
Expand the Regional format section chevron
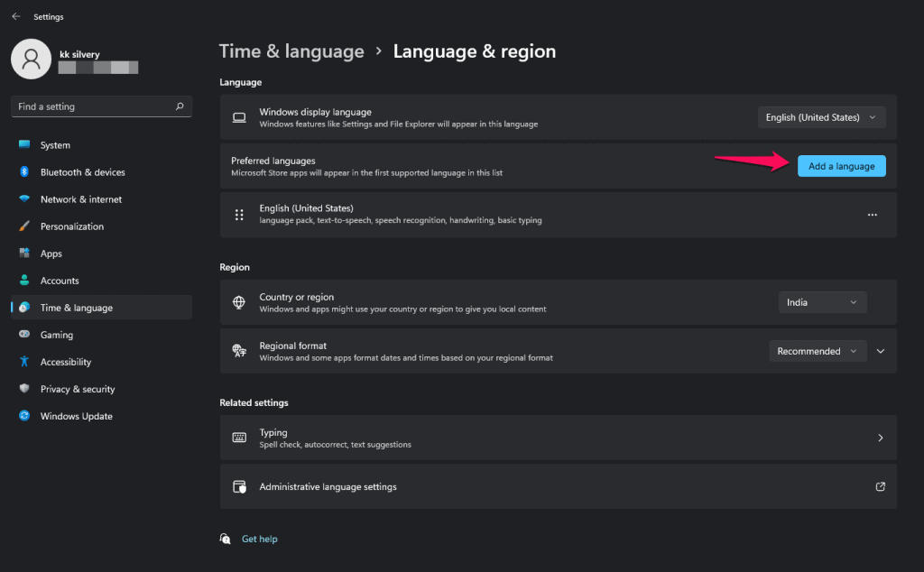pyautogui.click(x=882, y=351)
